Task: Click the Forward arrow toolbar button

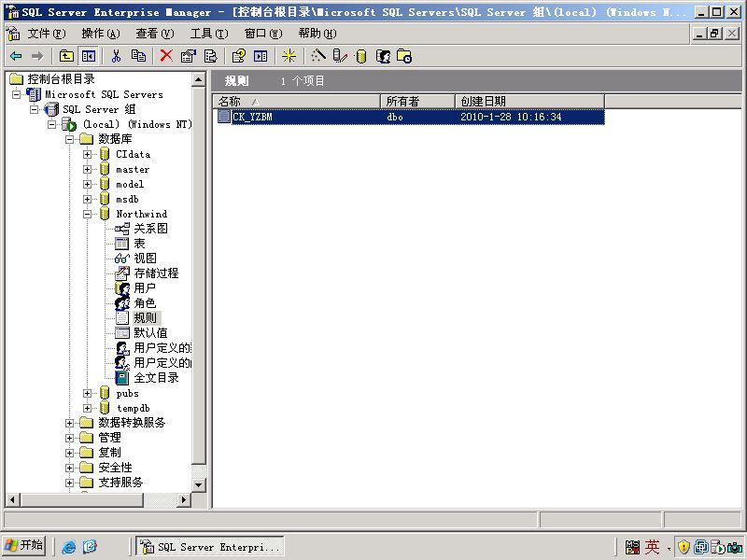Action: pos(37,56)
